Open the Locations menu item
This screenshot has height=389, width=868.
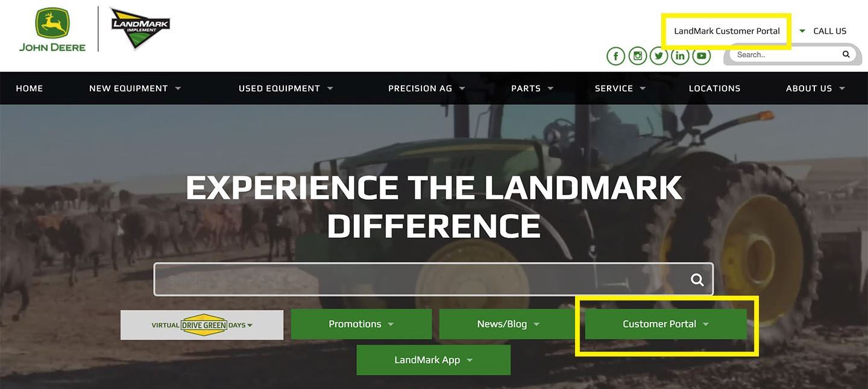(714, 88)
